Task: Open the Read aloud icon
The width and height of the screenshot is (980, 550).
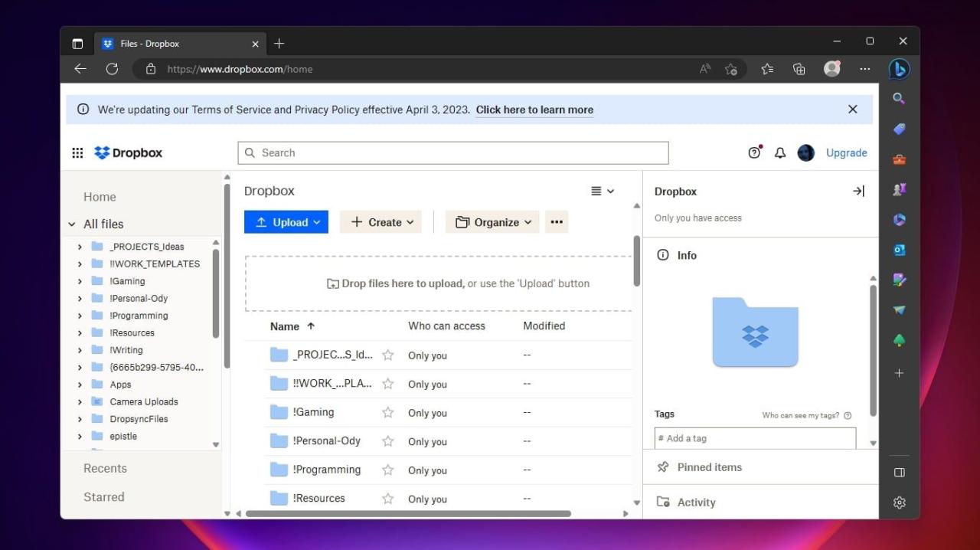Action: point(705,69)
